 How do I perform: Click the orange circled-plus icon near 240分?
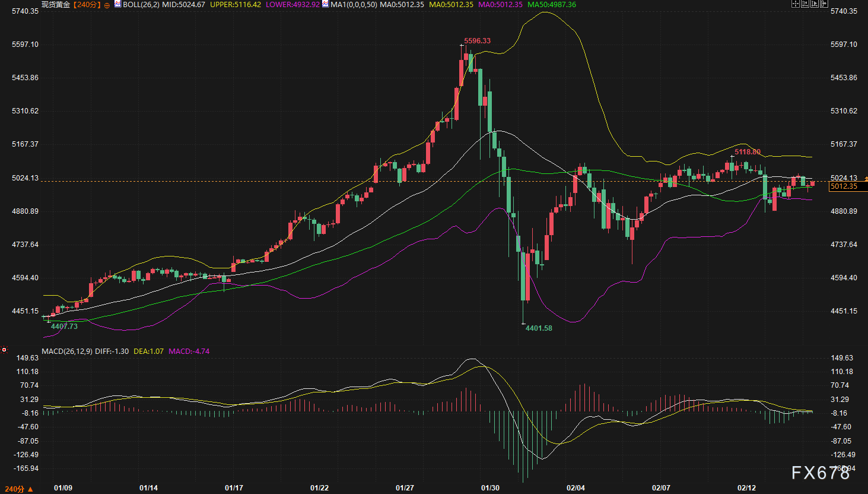pyautogui.click(x=107, y=5)
